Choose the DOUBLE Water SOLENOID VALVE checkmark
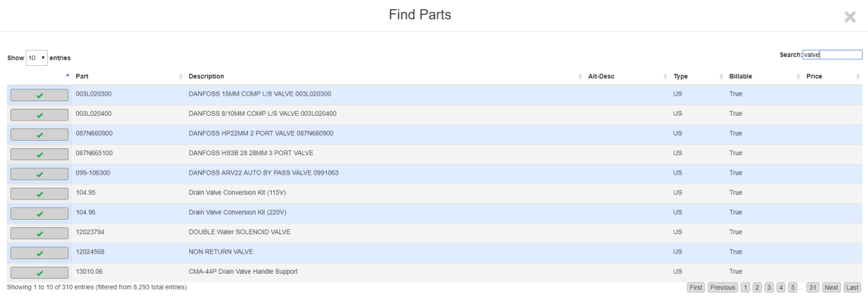868x298 pixels. coord(39,234)
